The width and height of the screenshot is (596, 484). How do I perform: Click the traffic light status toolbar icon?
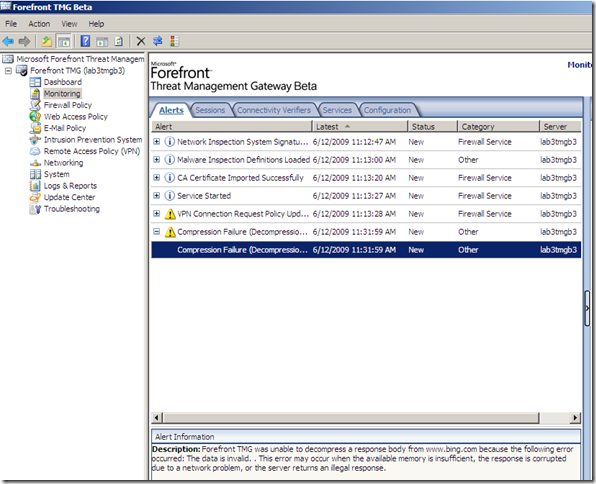(174, 41)
